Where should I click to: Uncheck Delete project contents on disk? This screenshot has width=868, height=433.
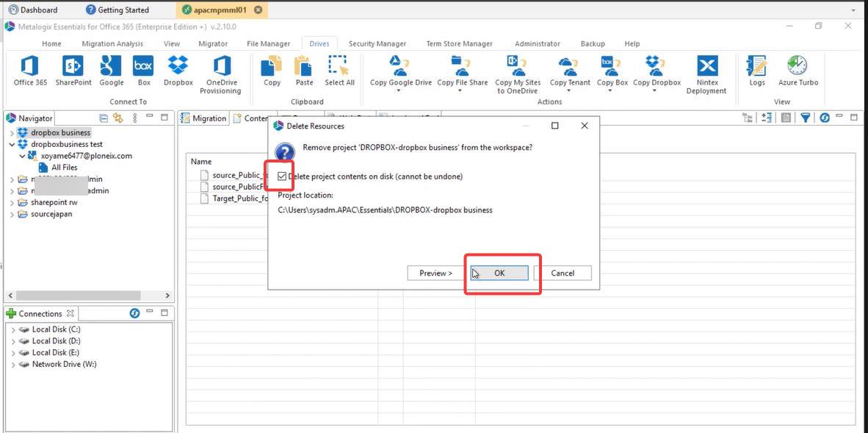point(282,176)
